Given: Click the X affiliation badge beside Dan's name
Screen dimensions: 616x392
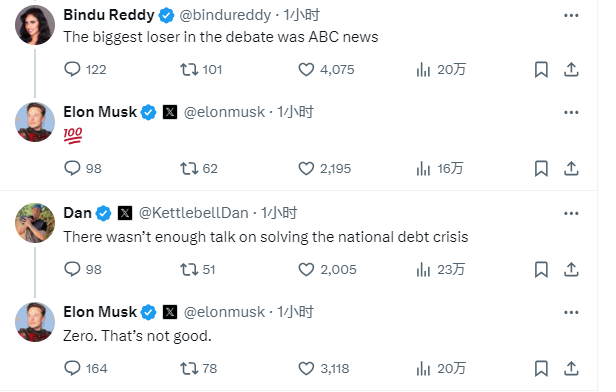Looking at the screenshot, I should tap(125, 213).
